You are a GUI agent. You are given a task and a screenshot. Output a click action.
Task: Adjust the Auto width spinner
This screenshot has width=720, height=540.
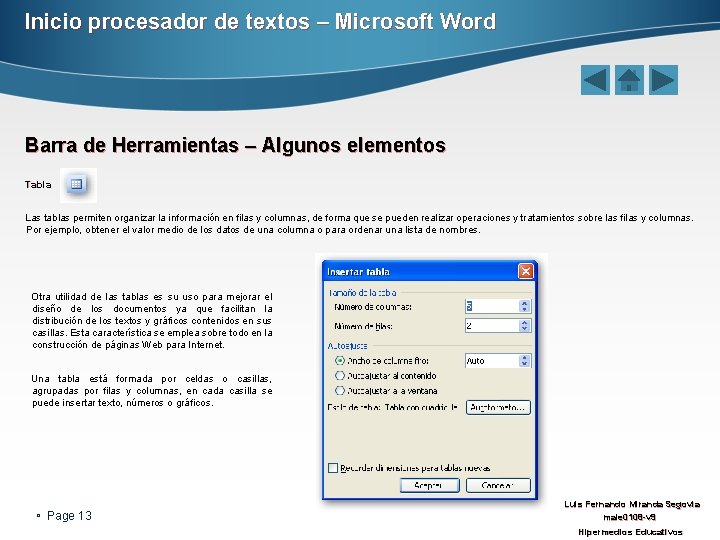point(525,361)
